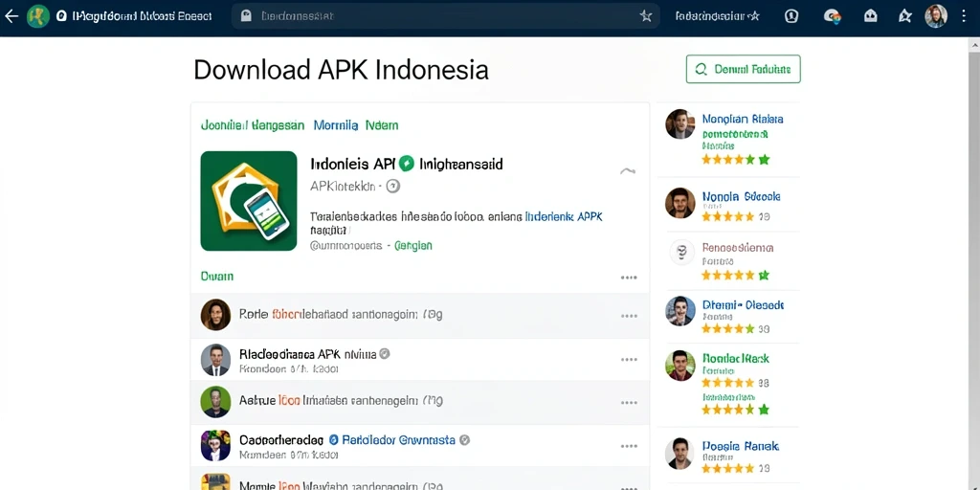Click the info circle next to 'APKlntekkln'

click(x=393, y=186)
